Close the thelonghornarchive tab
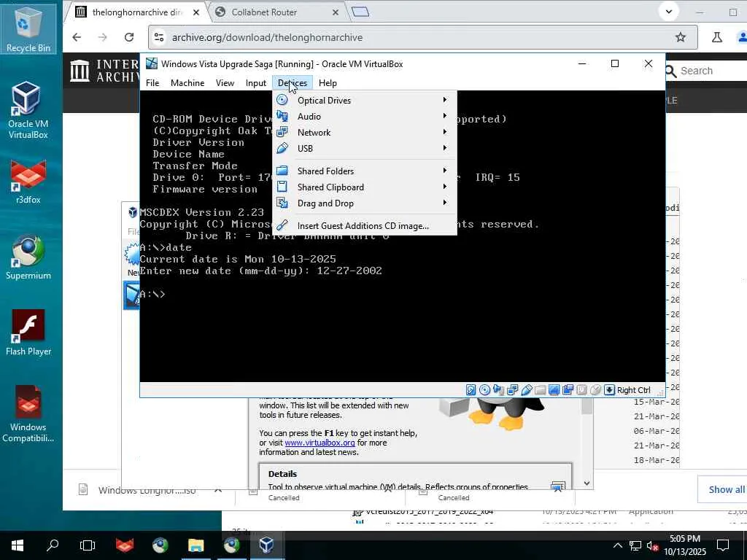 tap(196, 12)
